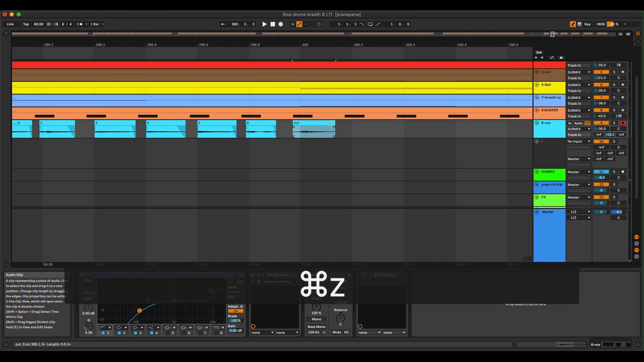This screenshot has width=644, height=362.
Task: Open the 1 Bar quantization dropdown
Action: (x=97, y=24)
